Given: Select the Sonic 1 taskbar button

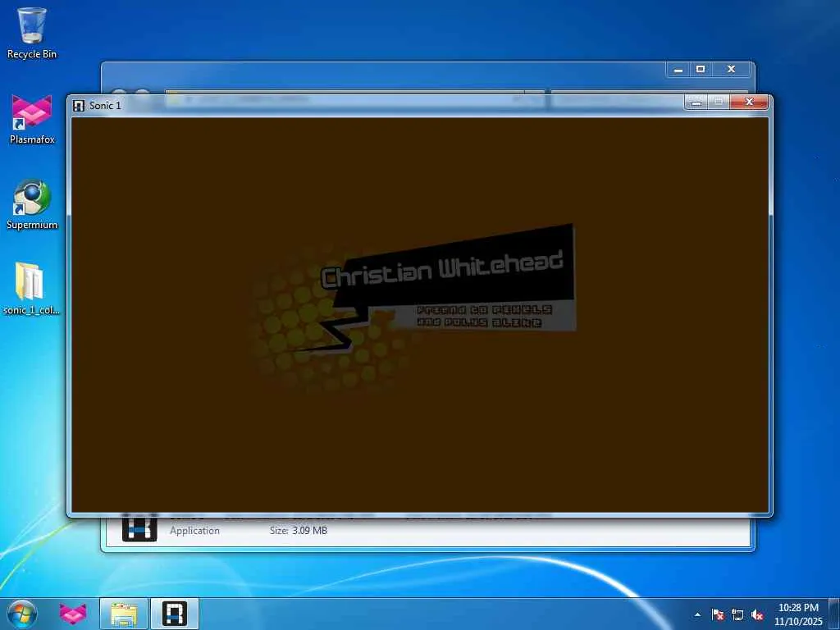Looking at the screenshot, I should tap(175, 614).
